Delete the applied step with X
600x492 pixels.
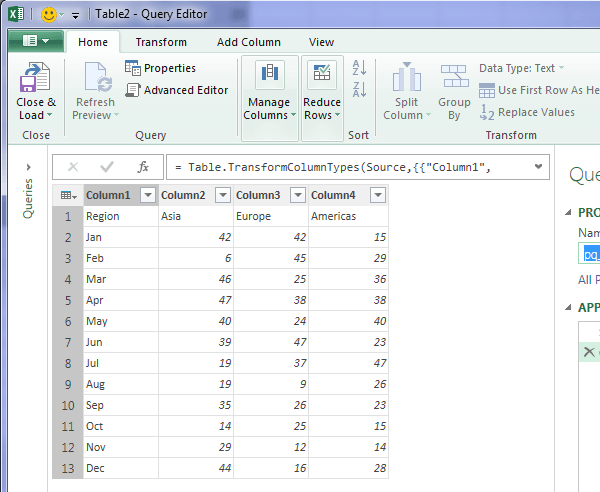[x=589, y=352]
